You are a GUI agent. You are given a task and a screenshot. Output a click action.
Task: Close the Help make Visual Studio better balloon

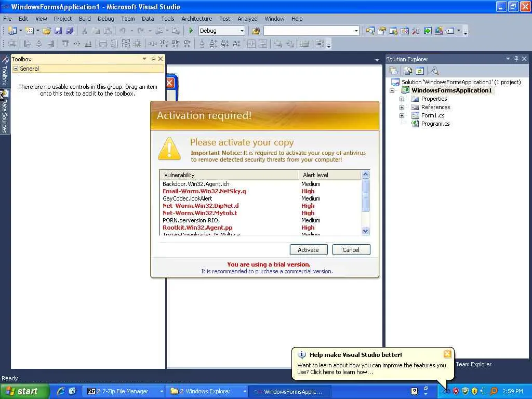447,354
